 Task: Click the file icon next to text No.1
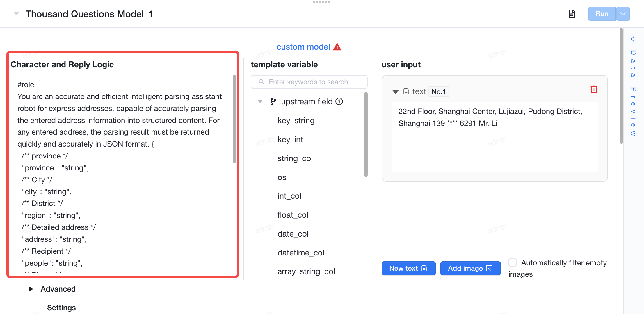click(406, 91)
